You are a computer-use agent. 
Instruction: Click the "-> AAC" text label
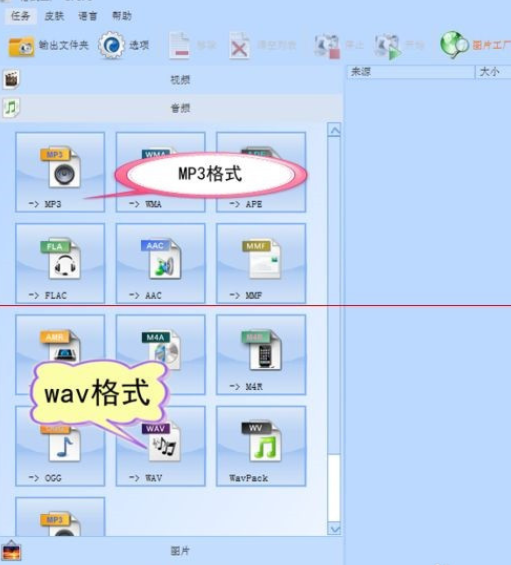[145, 295]
